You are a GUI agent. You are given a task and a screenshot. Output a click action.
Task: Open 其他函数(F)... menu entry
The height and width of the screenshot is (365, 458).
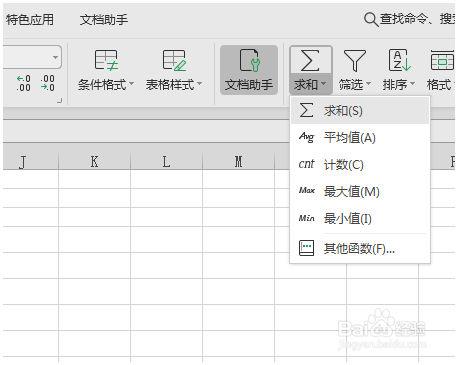[360, 248]
